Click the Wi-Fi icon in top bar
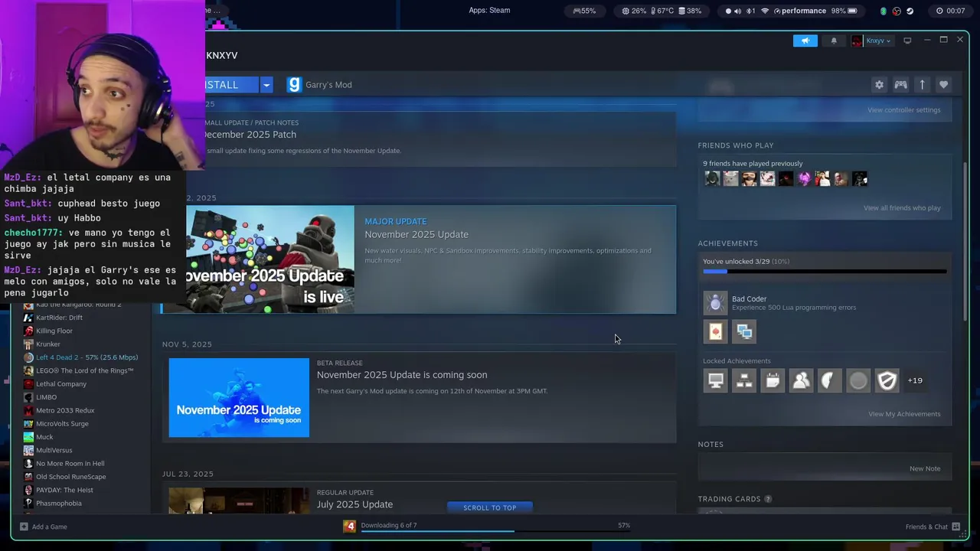980x551 pixels. (764, 11)
